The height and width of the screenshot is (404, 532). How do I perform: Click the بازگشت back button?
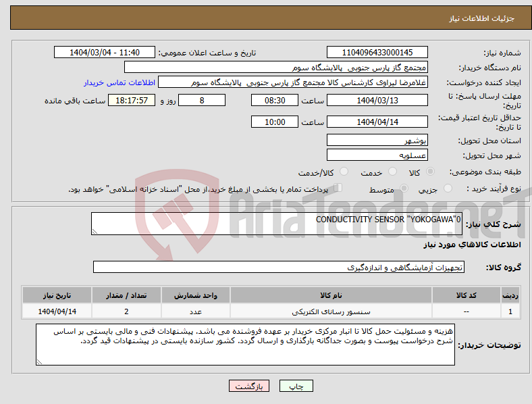249,386
